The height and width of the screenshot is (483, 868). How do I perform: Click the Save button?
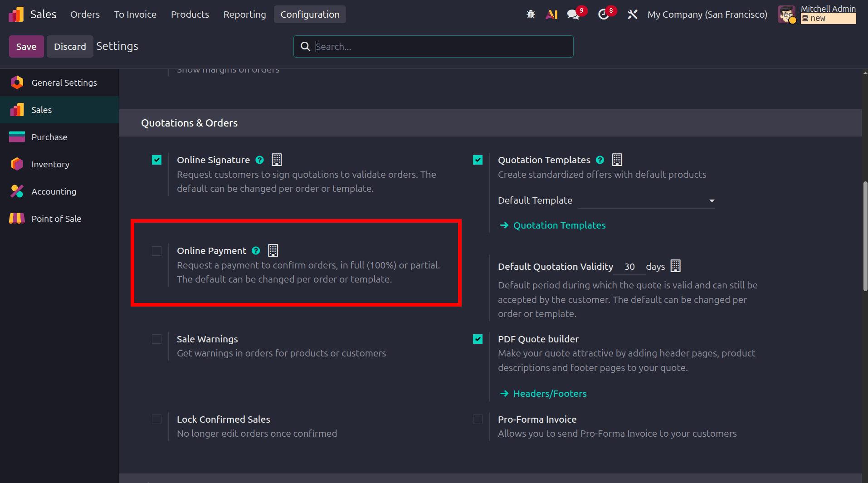pos(26,46)
